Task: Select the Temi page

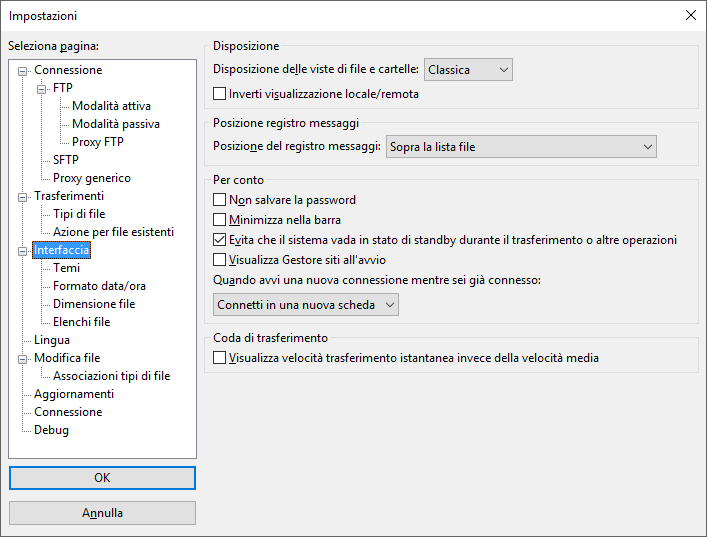Action: 67,268
